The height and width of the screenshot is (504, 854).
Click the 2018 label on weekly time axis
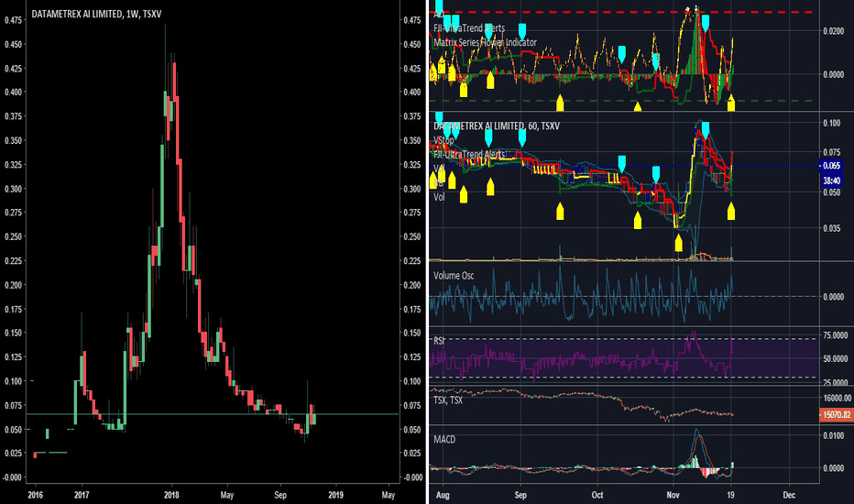point(171,495)
